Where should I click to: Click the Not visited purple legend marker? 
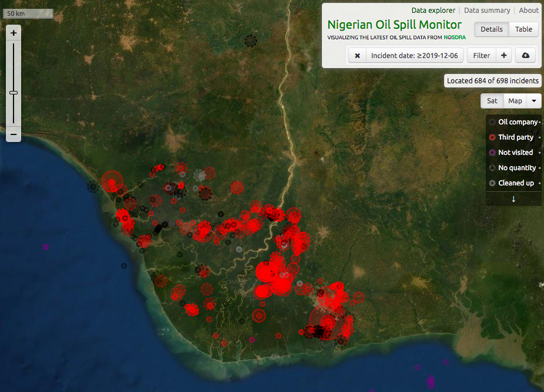click(492, 153)
